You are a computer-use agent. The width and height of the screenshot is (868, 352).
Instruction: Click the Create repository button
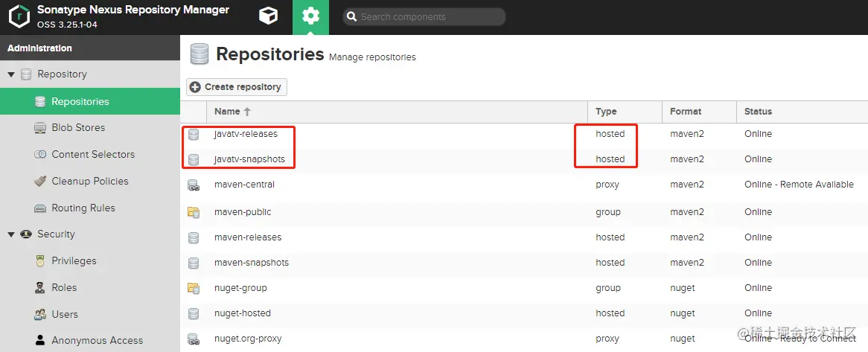[237, 87]
